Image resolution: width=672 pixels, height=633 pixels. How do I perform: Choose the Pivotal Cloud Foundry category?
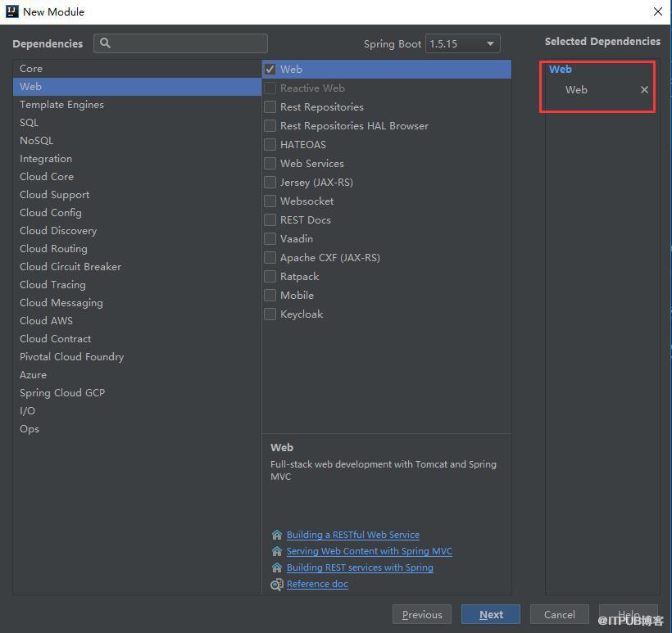[137, 357]
